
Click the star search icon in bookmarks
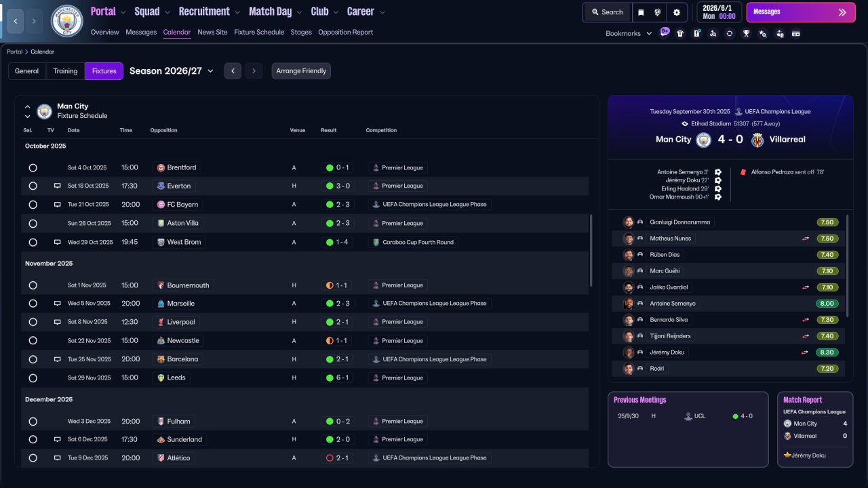763,33
